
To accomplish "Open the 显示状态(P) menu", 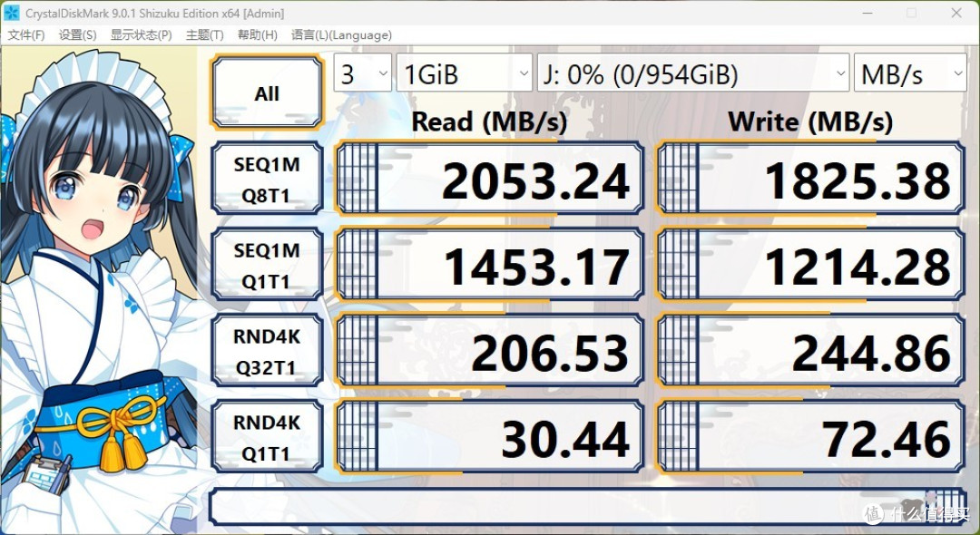I will [x=142, y=35].
